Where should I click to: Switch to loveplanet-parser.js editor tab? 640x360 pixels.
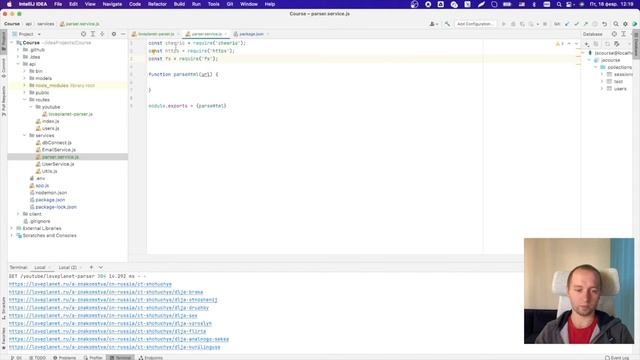(156, 34)
